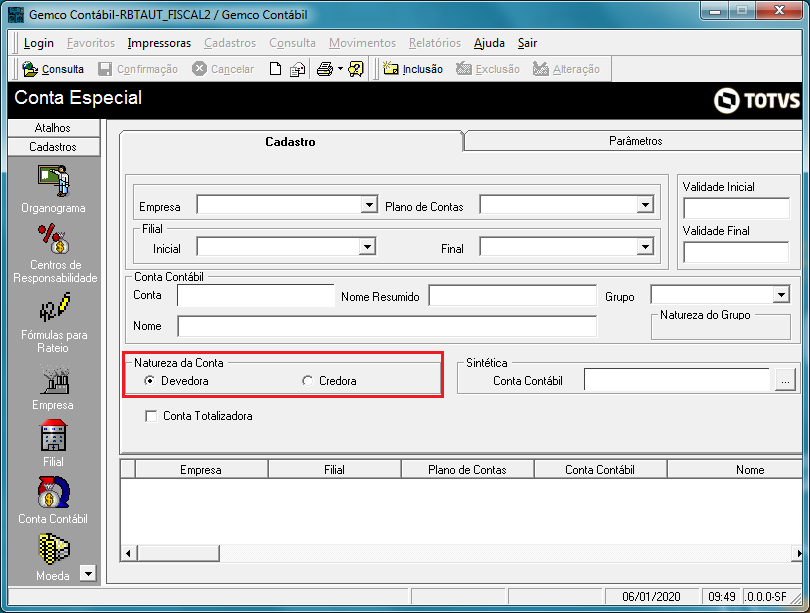Open the Moeda coins icon
Viewport: 810px width, 613px height.
click(x=54, y=548)
